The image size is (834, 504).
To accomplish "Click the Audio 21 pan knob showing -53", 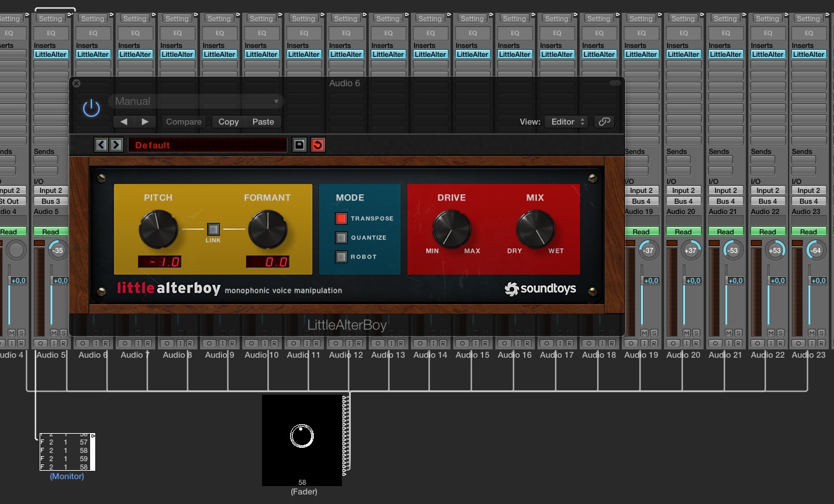I will [x=733, y=250].
